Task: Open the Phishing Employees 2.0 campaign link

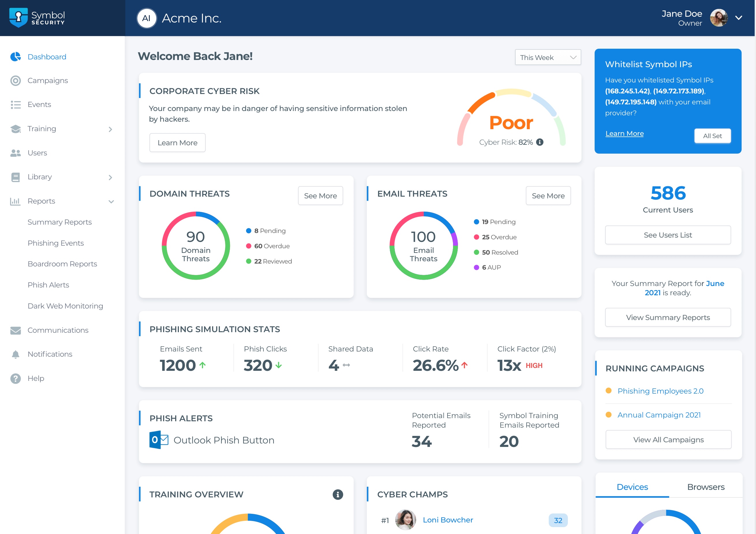Action: click(x=660, y=391)
